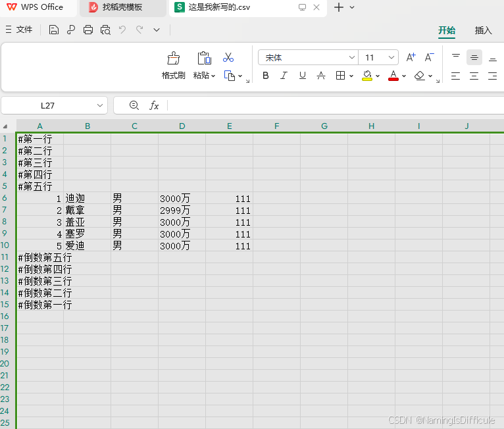The width and height of the screenshot is (504, 429).
Task: Open the 文件 menu
Action: (19, 30)
